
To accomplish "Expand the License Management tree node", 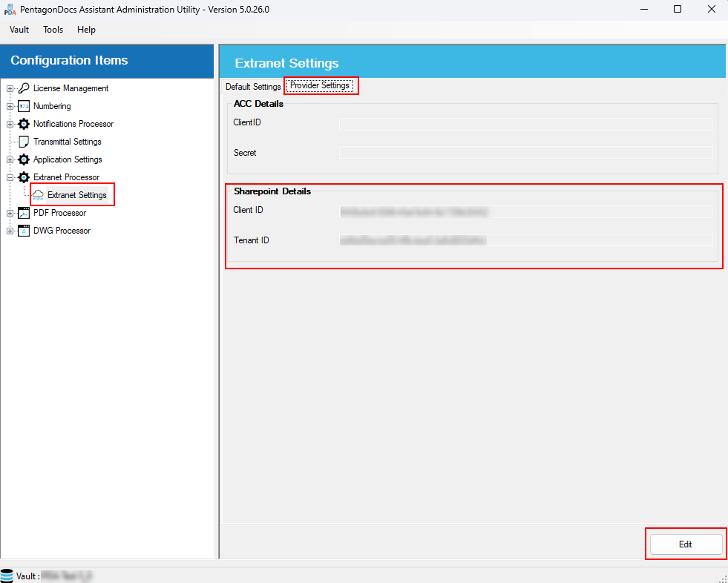I will [10, 88].
